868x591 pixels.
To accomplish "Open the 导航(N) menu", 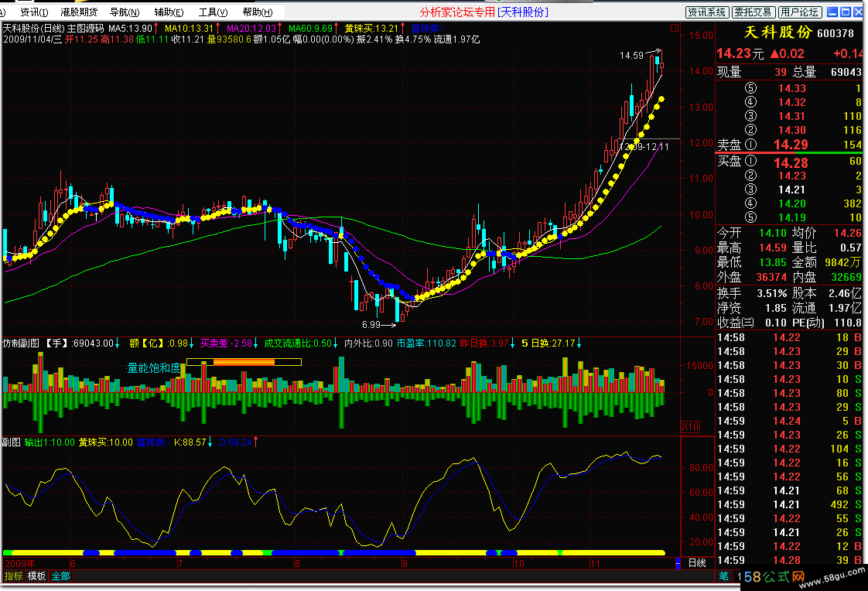I will [x=124, y=12].
